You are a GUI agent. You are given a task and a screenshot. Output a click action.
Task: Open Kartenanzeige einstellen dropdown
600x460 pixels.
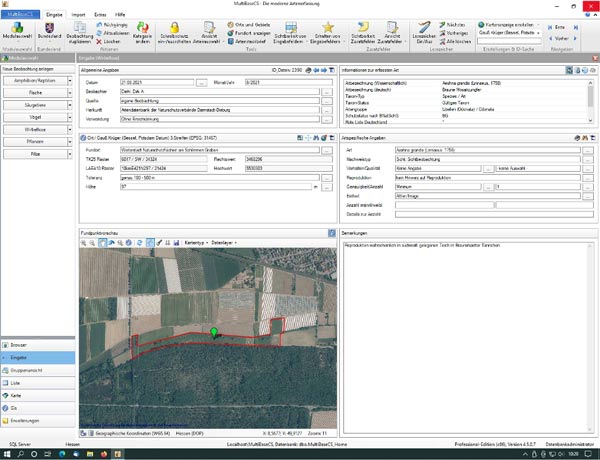pos(509,24)
